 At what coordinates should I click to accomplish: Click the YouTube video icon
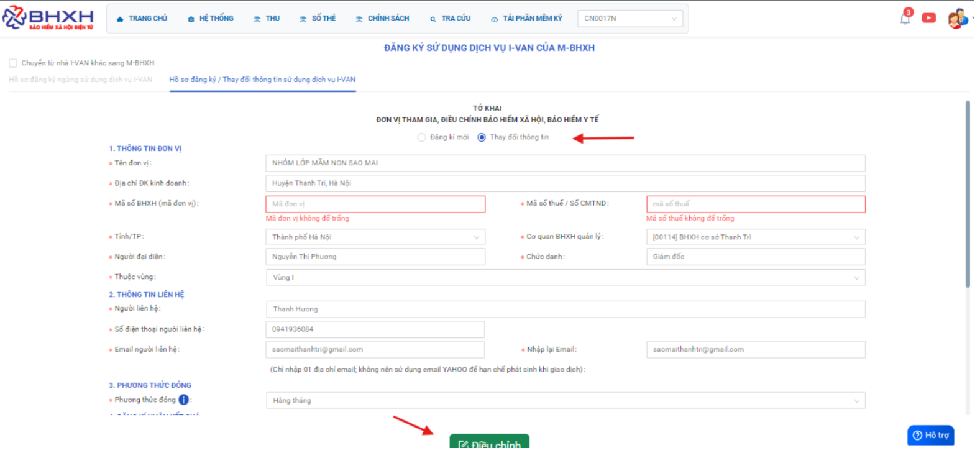928,18
